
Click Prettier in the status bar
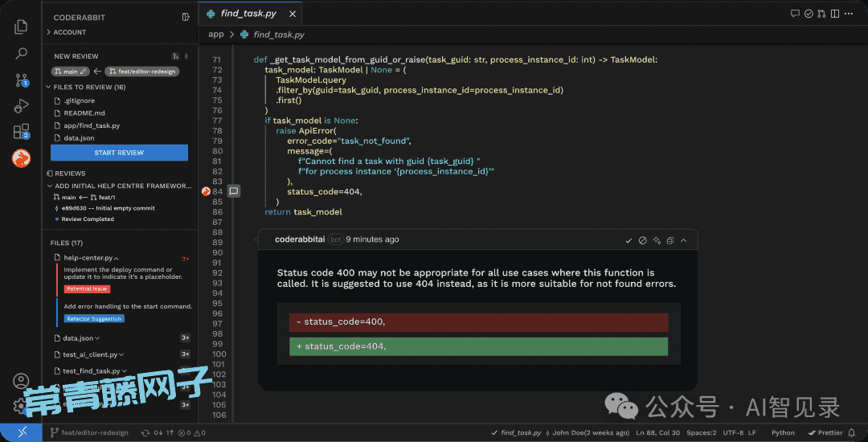click(x=826, y=432)
